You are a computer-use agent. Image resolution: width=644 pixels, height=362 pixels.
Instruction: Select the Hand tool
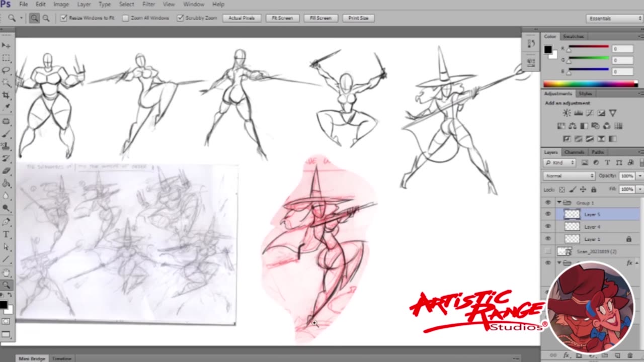pyautogui.click(x=6, y=273)
